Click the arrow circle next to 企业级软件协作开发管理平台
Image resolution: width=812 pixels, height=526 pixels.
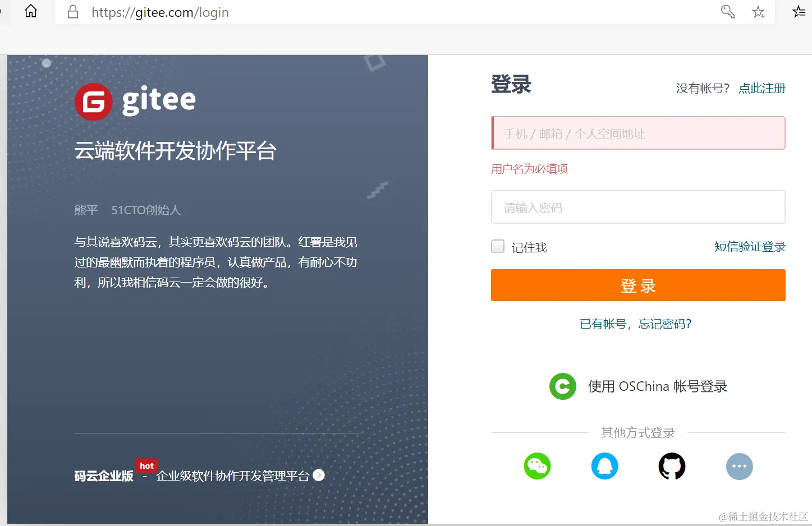319,475
